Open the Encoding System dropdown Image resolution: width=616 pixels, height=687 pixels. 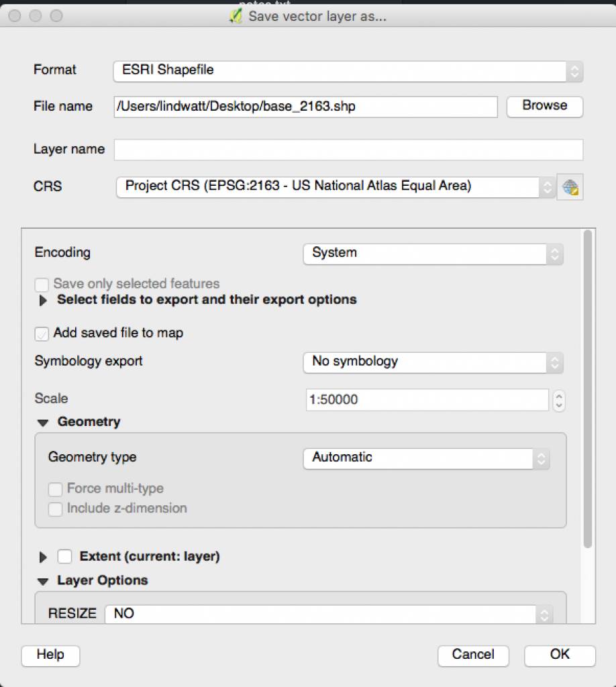(433, 254)
